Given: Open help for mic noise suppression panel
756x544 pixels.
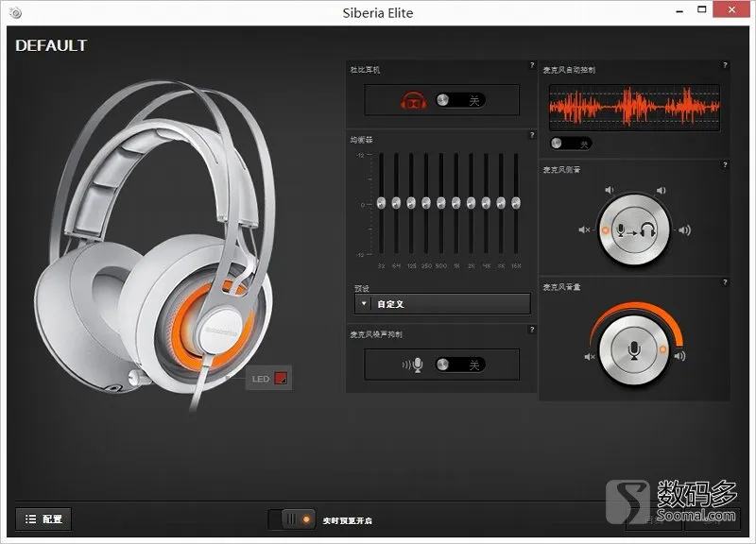Looking at the screenshot, I should pos(532,330).
